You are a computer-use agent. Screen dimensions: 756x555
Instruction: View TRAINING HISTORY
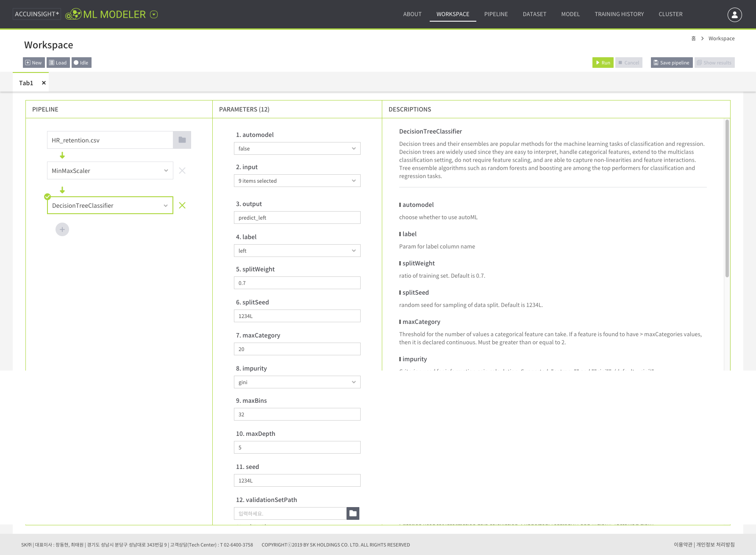pyautogui.click(x=619, y=14)
